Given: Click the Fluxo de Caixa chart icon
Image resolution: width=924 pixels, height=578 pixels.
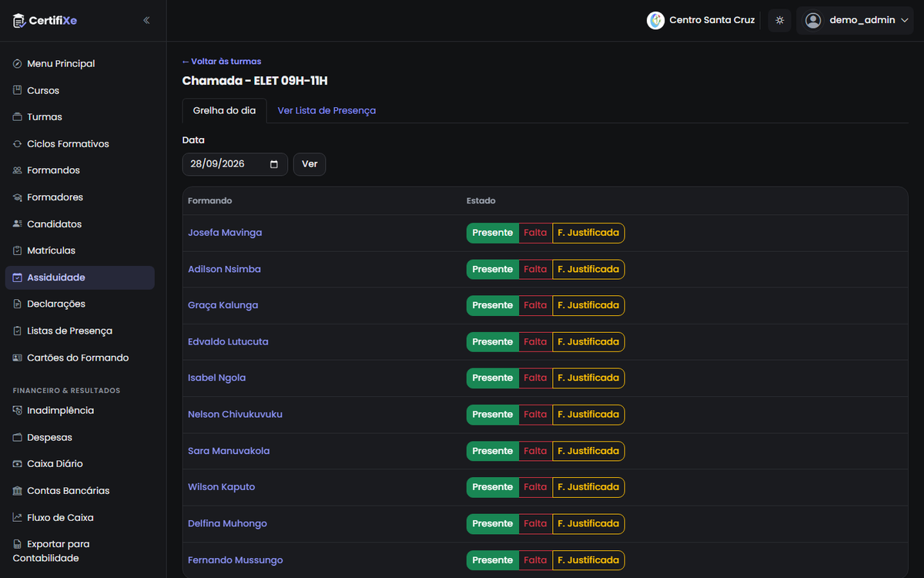Looking at the screenshot, I should point(18,518).
